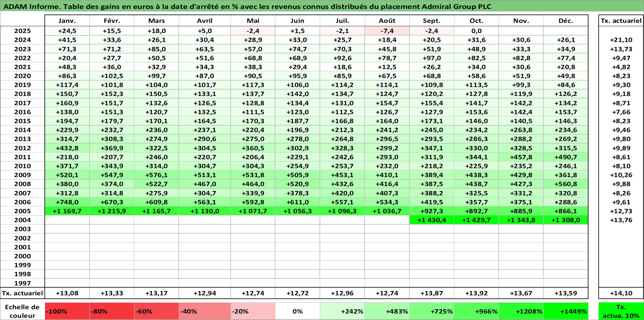Select the +13,08 bottom rate under Janv.
The width and height of the screenshot is (644, 320).
pos(67,293)
